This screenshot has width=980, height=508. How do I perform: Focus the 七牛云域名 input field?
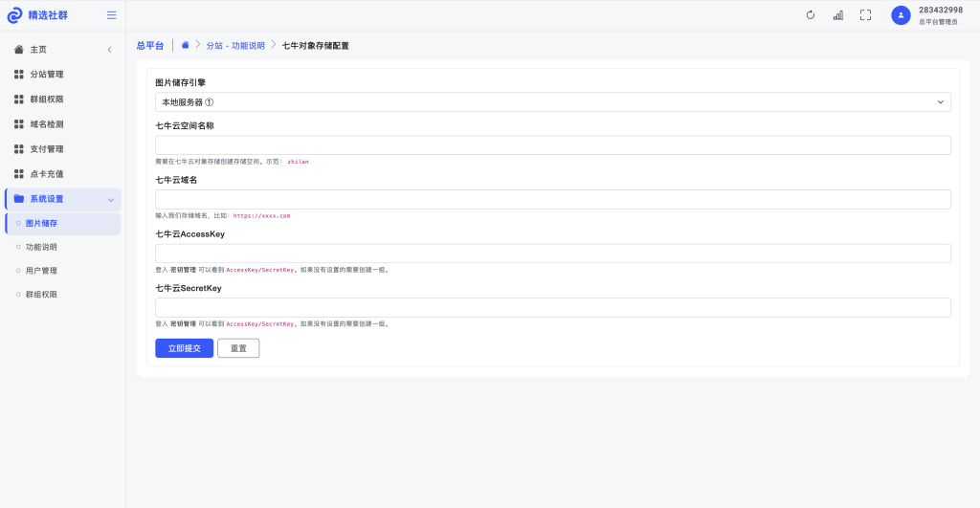point(553,199)
